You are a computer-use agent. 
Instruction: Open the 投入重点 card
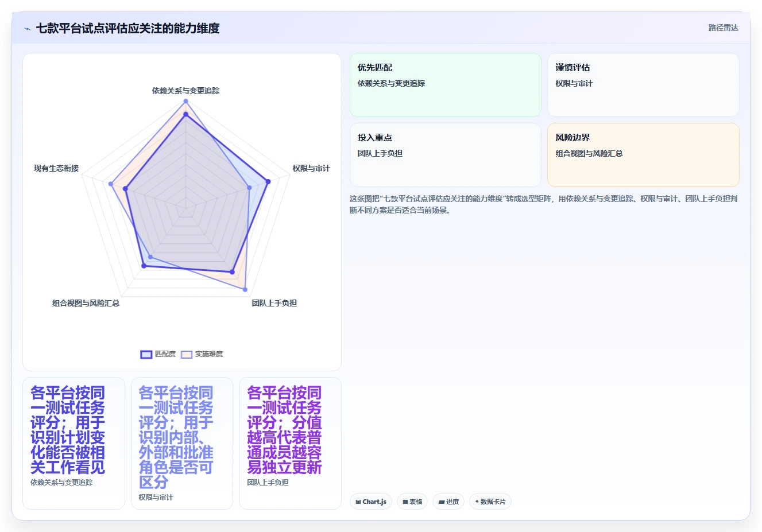tap(446, 155)
